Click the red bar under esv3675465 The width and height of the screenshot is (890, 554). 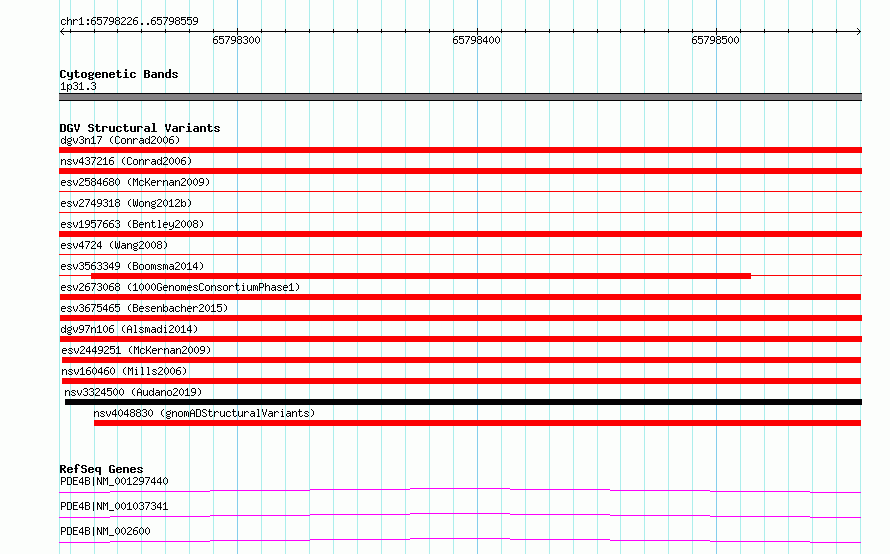[x=460, y=318]
